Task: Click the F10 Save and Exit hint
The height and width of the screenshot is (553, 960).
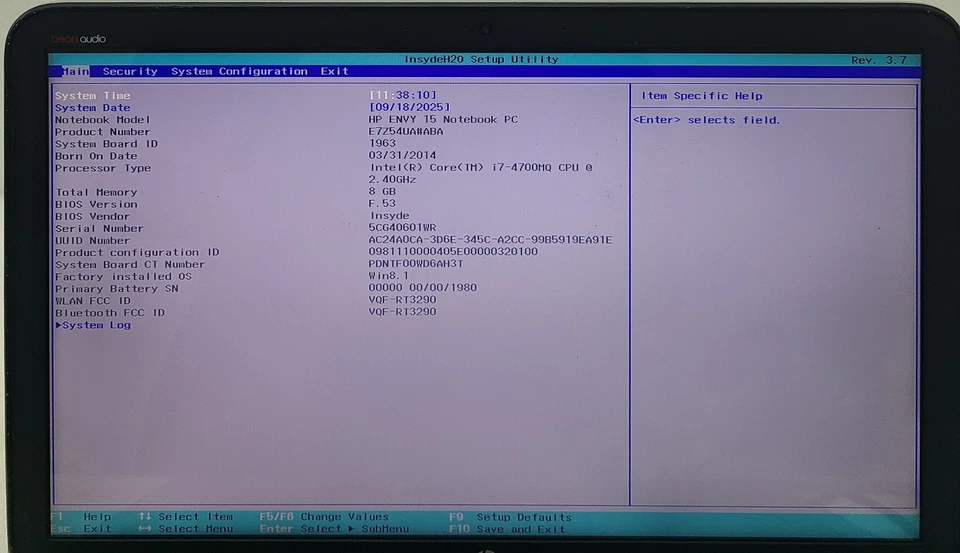Action: coord(507,529)
